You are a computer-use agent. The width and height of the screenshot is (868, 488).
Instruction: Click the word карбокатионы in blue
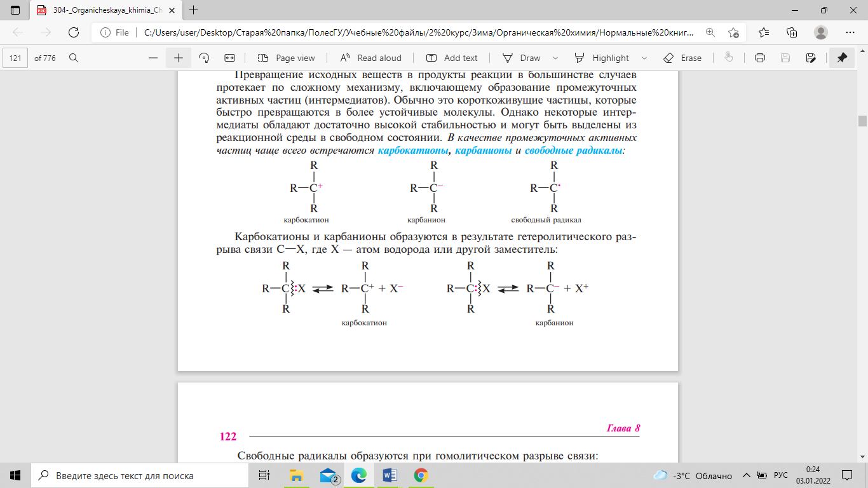[414, 151]
